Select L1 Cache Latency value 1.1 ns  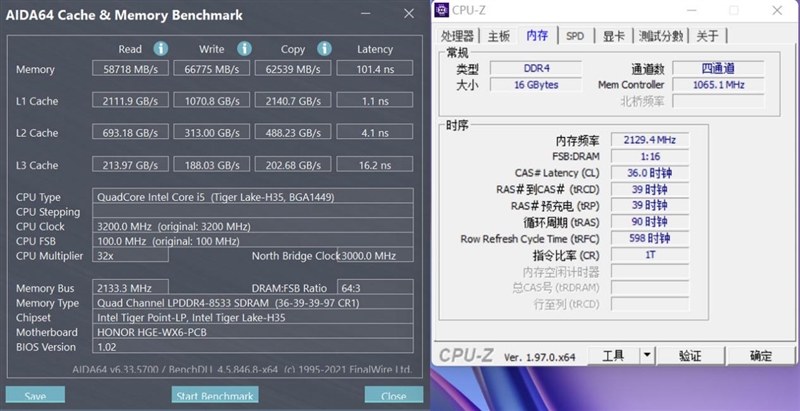[374, 100]
